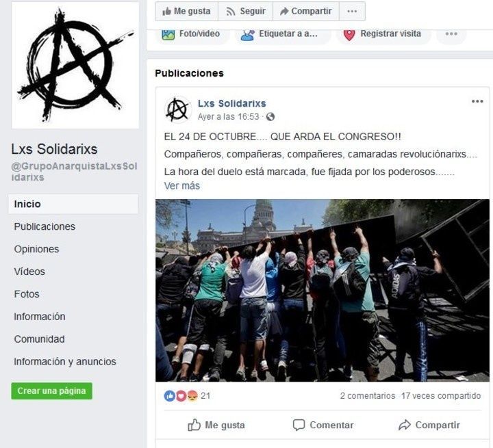Go to the Comunidad sidebar item
This screenshot has height=448, width=493.
(39, 339)
